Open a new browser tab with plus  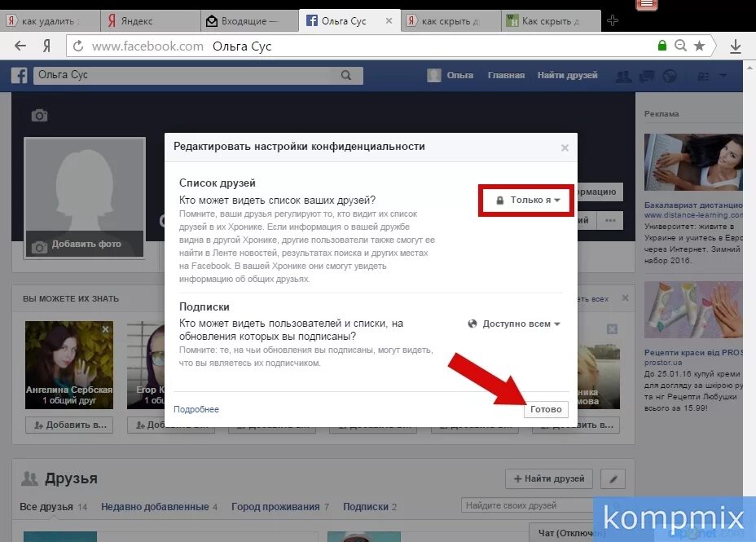(x=613, y=20)
